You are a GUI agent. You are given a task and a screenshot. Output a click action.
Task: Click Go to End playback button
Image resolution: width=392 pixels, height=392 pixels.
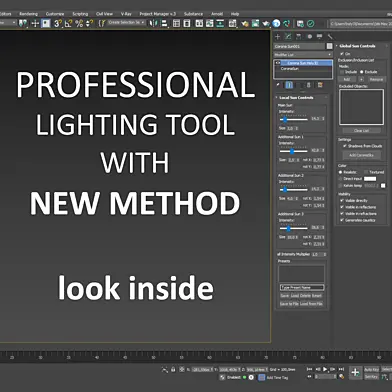(341, 369)
